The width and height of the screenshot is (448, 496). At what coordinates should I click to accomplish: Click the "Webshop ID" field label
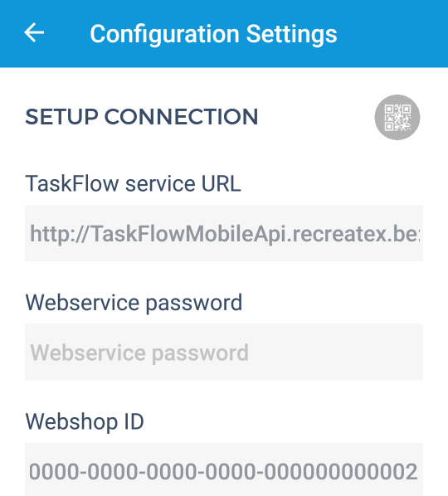coord(85,422)
